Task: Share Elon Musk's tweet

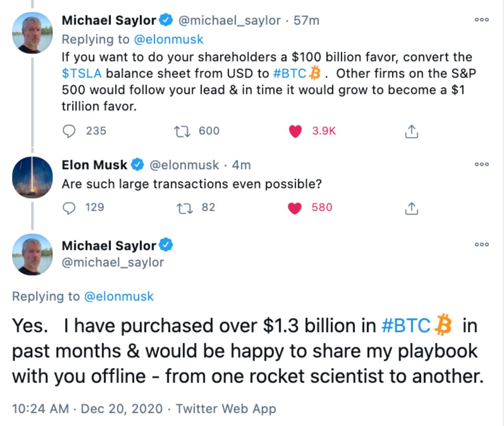Action: (x=411, y=208)
